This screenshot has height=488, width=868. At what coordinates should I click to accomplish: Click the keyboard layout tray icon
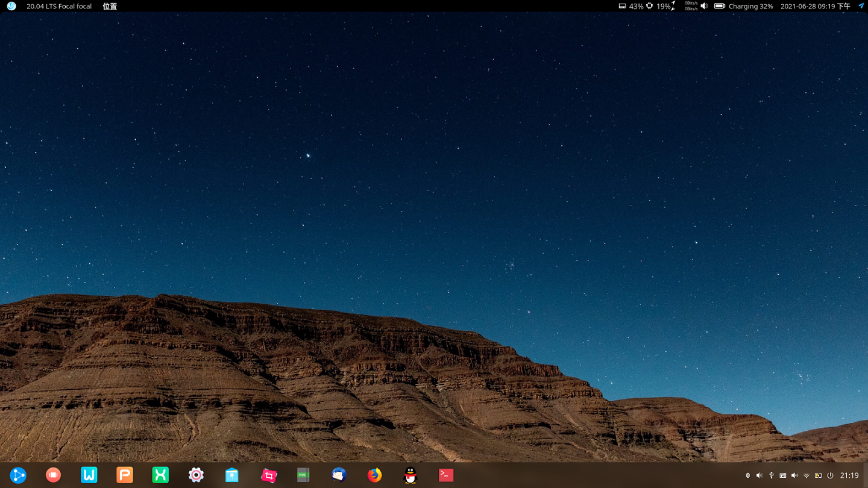(783, 476)
